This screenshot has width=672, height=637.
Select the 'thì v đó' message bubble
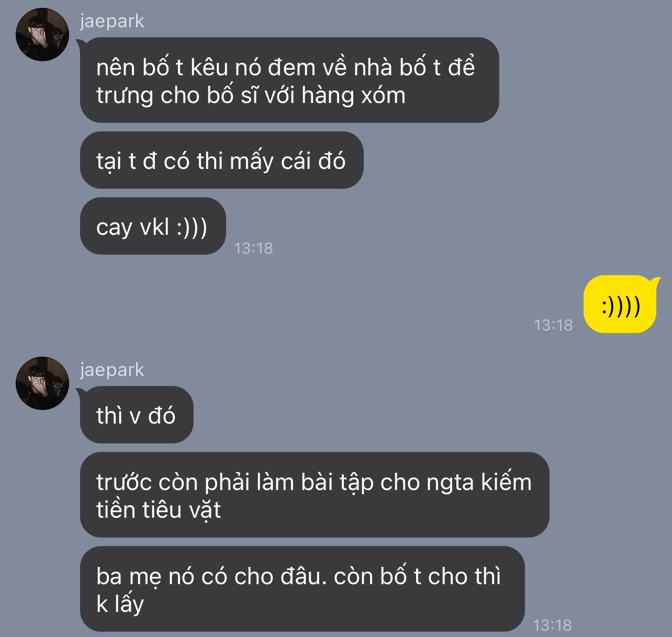(x=137, y=415)
